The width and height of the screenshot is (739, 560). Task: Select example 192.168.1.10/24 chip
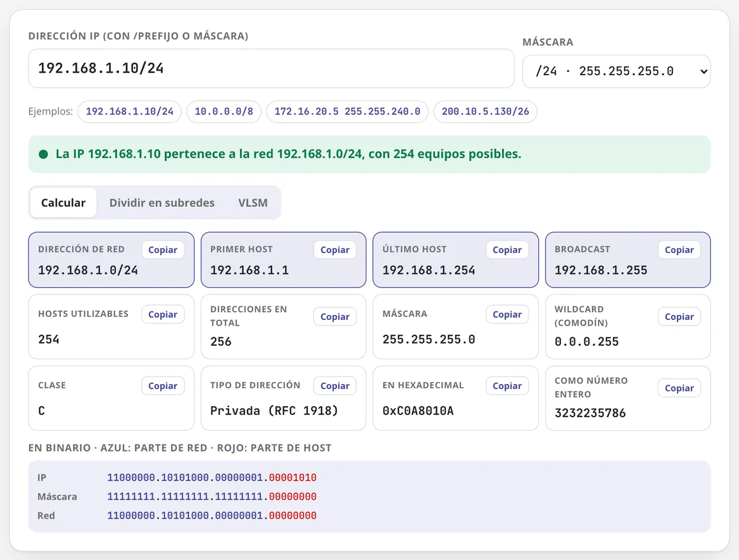click(129, 111)
